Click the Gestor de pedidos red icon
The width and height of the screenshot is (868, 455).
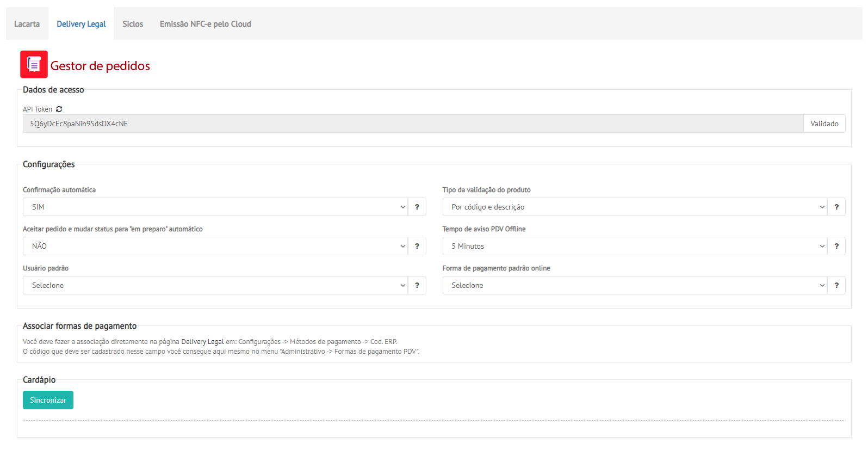(x=34, y=64)
